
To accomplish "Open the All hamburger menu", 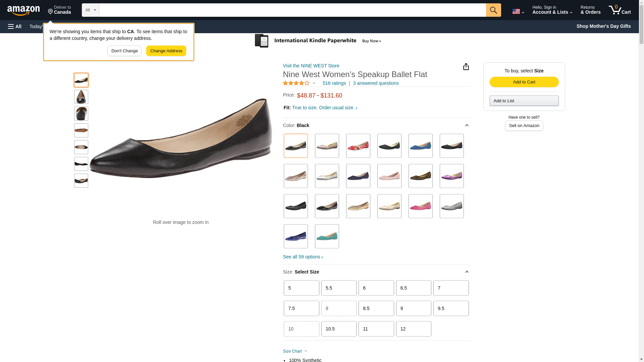I will 15,26.
